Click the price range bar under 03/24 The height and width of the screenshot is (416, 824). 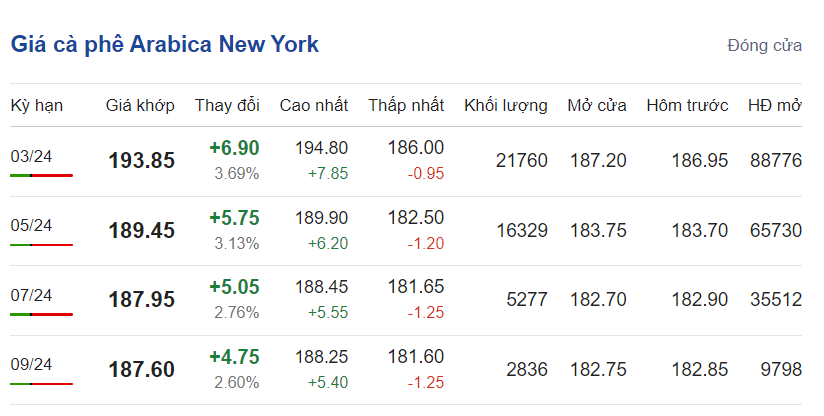(x=41, y=175)
